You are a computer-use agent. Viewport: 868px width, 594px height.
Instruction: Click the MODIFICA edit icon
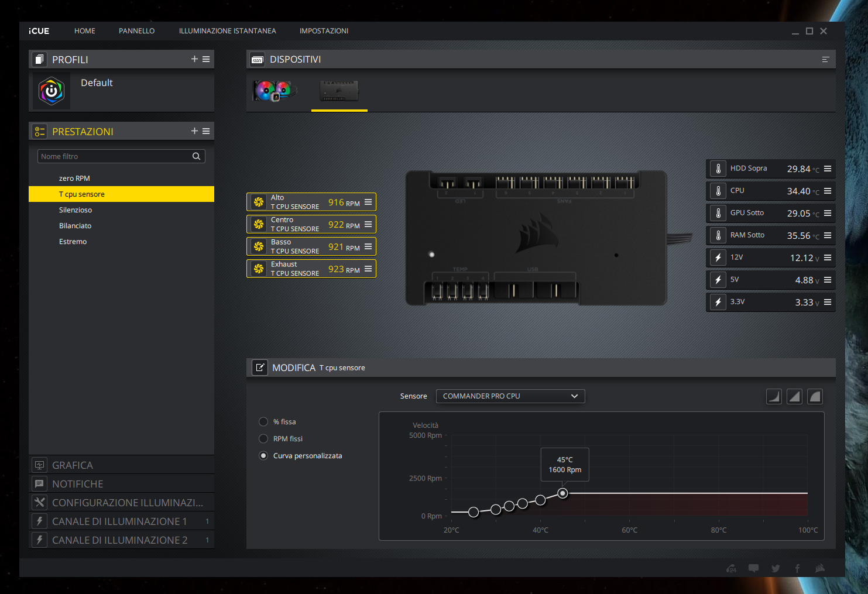260,368
